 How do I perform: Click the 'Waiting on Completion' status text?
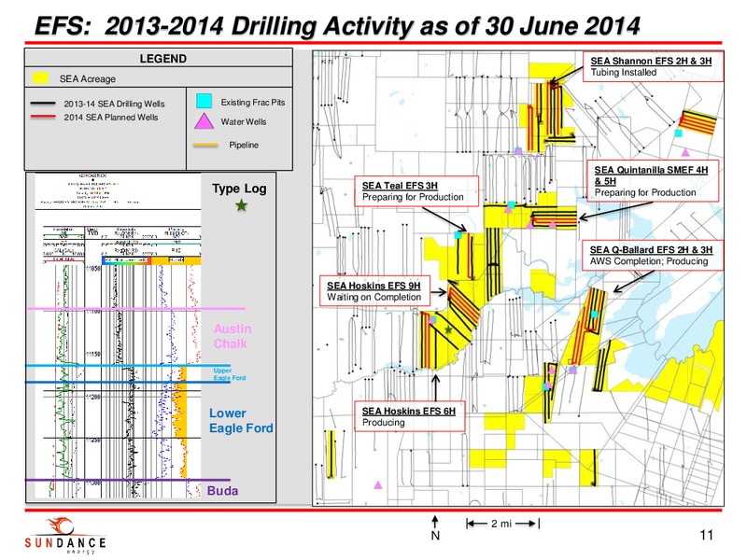[374, 297]
